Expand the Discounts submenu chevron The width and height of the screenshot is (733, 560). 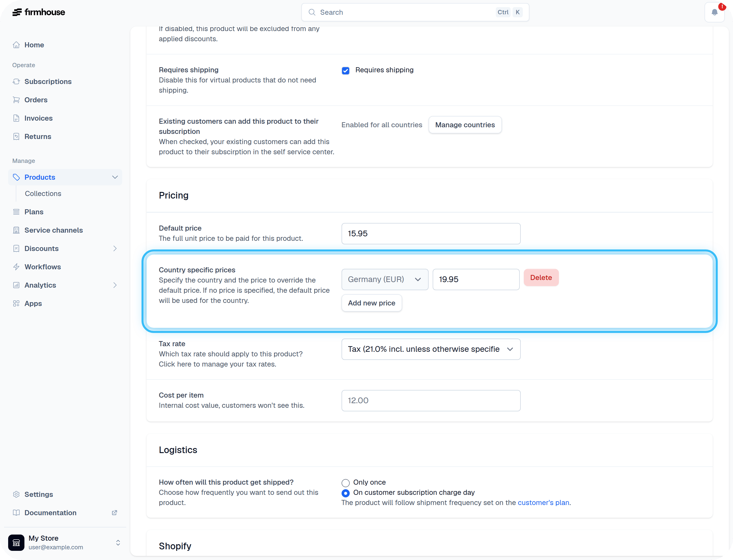coord(115,249)
